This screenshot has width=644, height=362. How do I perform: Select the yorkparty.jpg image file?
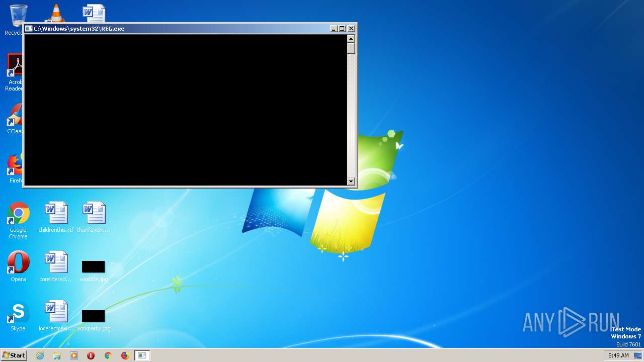pos(94,320)
